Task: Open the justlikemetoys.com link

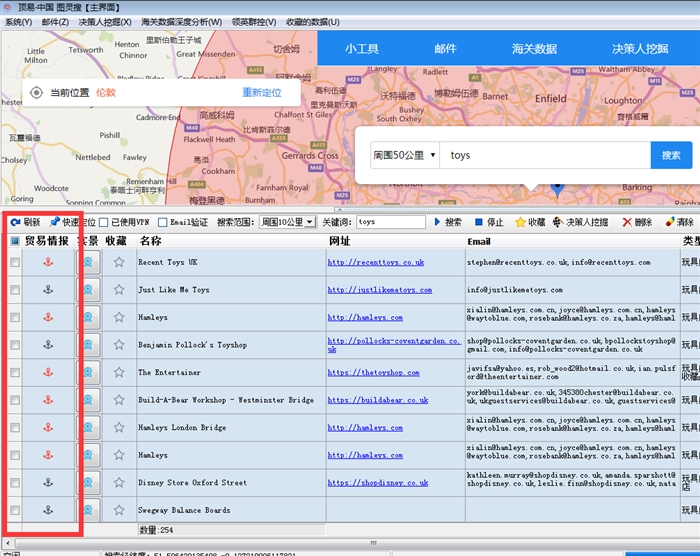Action: click(379, 290)
